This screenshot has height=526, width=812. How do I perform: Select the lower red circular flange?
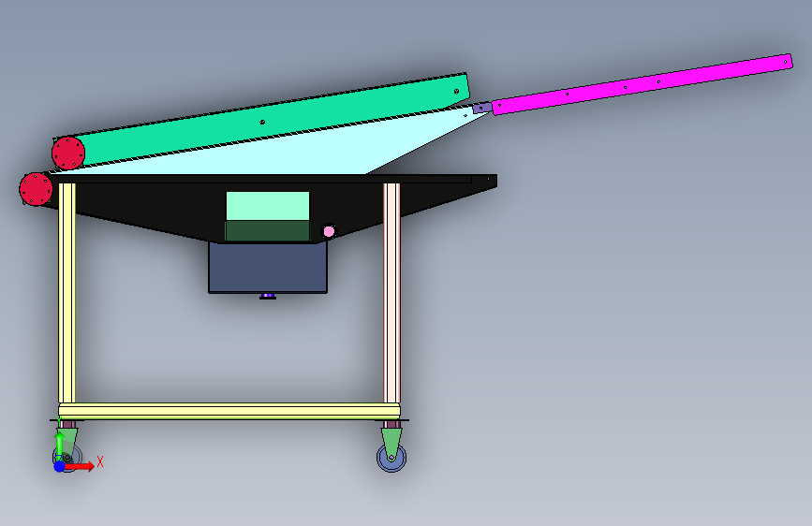click(x=36, y=189)
